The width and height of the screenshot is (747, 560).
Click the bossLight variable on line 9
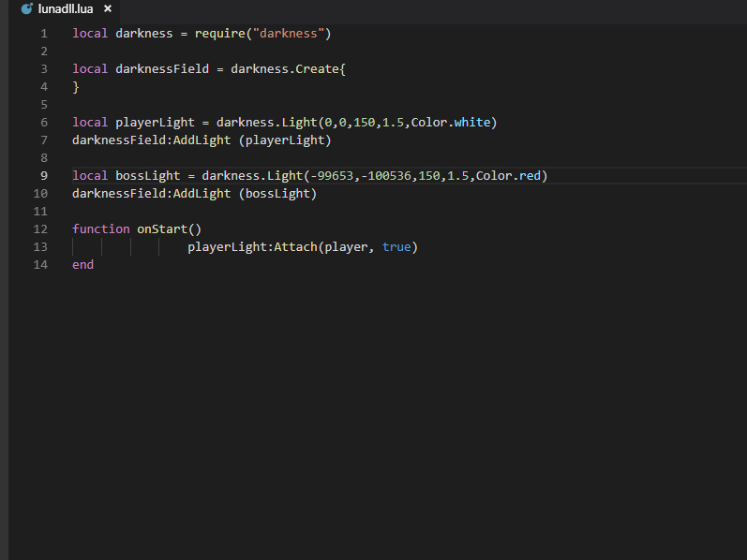(148, 176)
